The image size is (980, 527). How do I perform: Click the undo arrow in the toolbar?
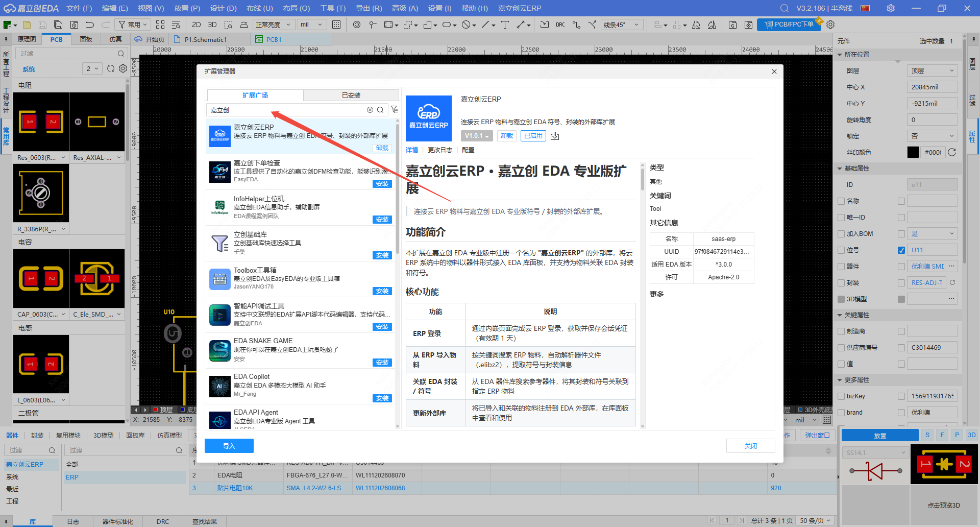point(90,25)
